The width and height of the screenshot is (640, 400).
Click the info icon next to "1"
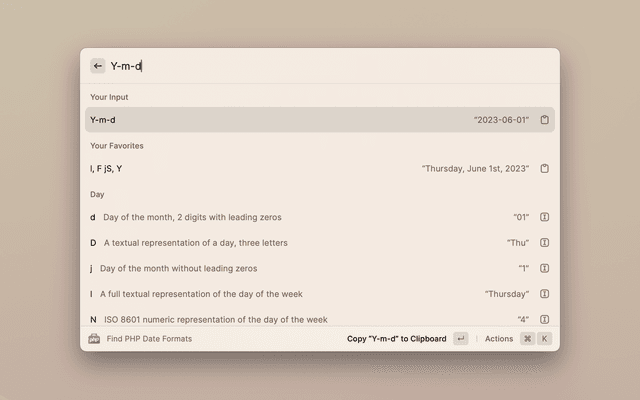pos(545,268)
